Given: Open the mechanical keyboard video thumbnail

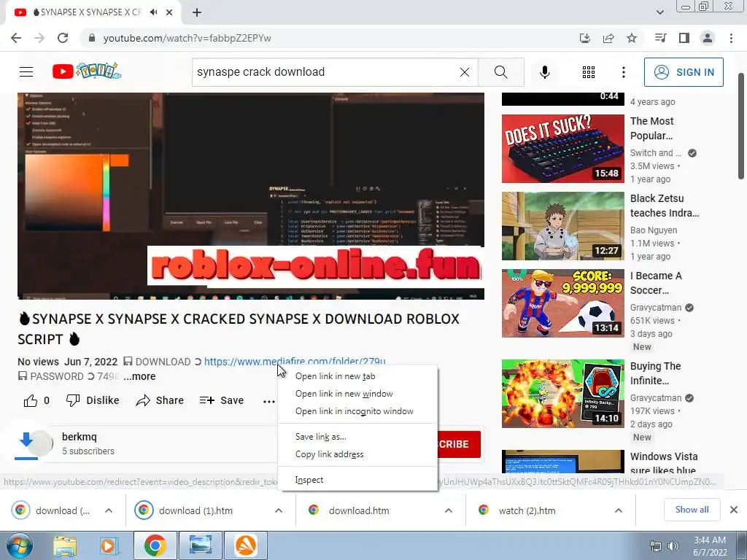Looking at the screenshot, I should (x=562, y=149).
